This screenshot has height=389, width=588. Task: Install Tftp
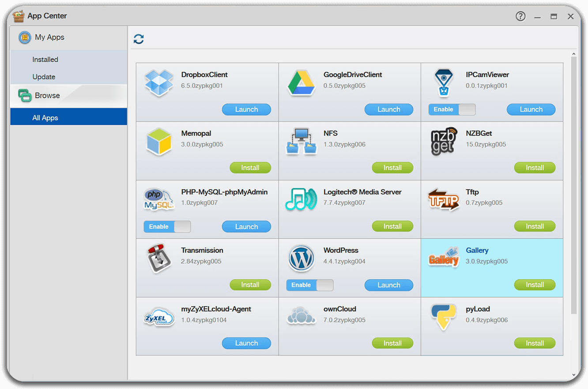[535, 226]
